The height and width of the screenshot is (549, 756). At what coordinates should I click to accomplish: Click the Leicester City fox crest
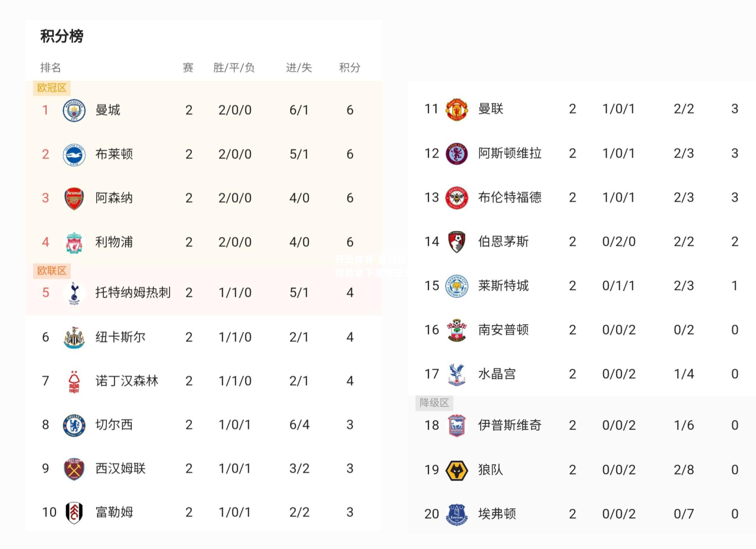point(457,286)
